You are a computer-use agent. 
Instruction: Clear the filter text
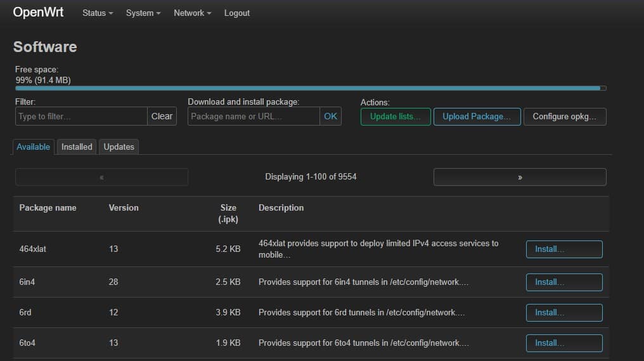click(x=162, y=116)
